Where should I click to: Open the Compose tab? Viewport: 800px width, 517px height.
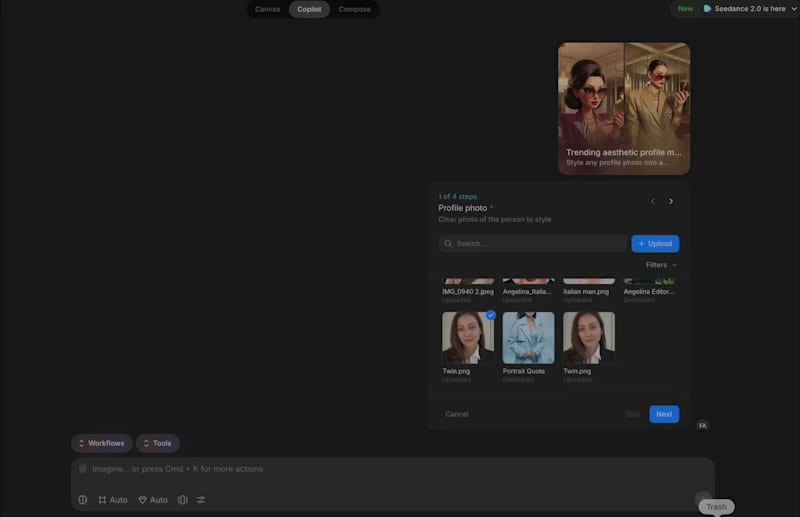[355, 9]
